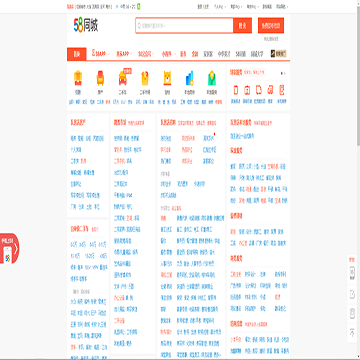The width and height of the screenshot is (360, 360).
Task: Expand the 网站导航 dropdown in the top bar
Action: 282,6
